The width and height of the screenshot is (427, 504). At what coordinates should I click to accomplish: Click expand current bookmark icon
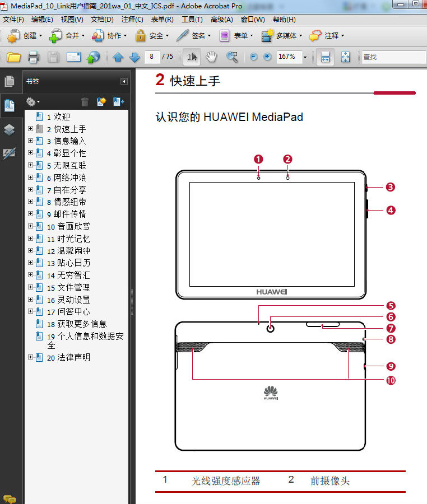click(x=118, y=102)
